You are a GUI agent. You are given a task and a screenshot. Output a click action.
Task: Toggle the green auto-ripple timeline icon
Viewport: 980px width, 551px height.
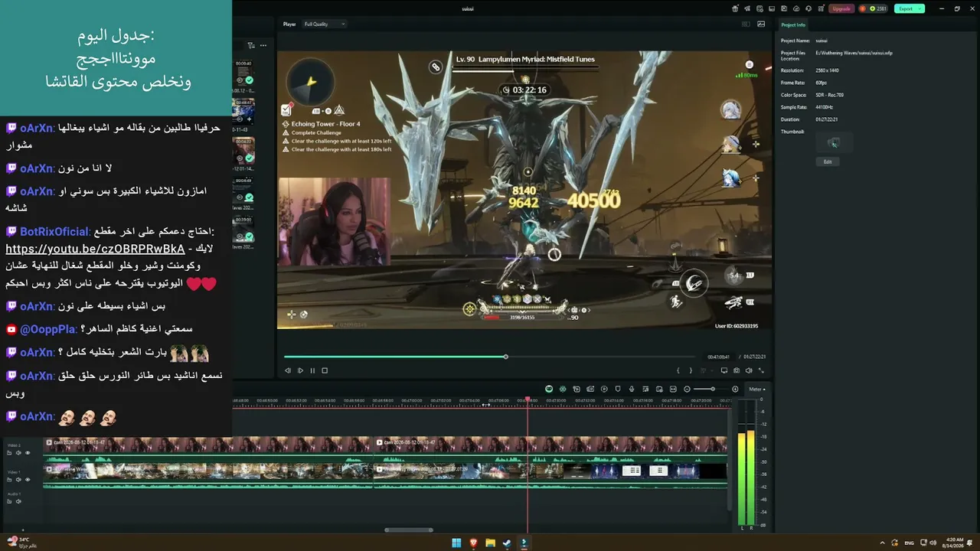point(549,389)
